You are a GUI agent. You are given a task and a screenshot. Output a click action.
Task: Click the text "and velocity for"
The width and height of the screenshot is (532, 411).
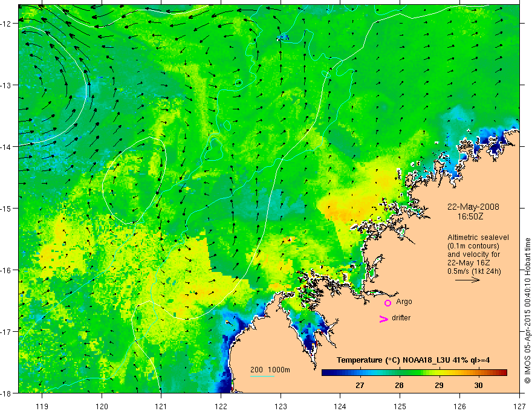(473, 254)
